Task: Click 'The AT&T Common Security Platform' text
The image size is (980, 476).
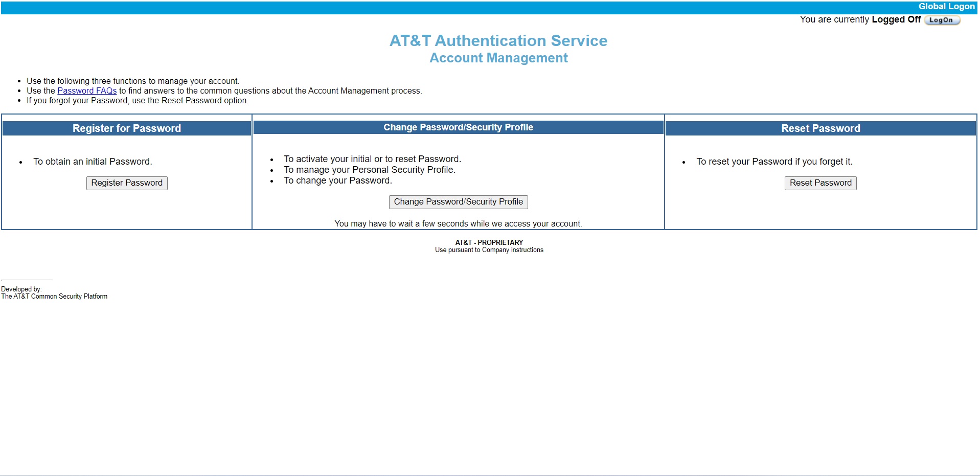Action: tap(54, 297)
